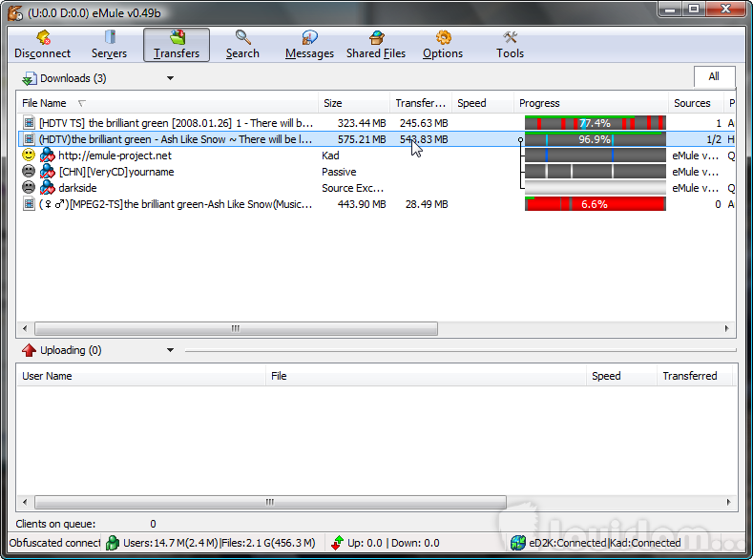Viewport: 753px width, 560px height.
Task: Click film icon of MPEG2-TS download
Action: 30,204
